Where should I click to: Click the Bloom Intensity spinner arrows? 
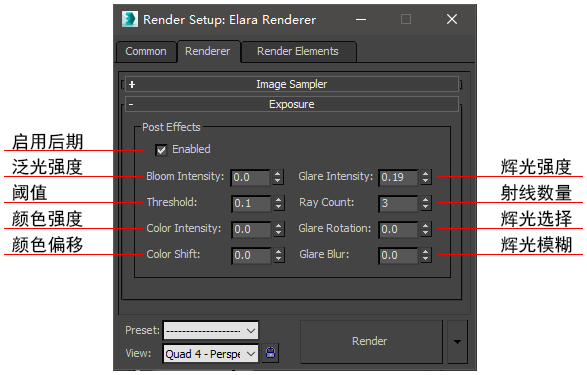(x=277, y=177)
